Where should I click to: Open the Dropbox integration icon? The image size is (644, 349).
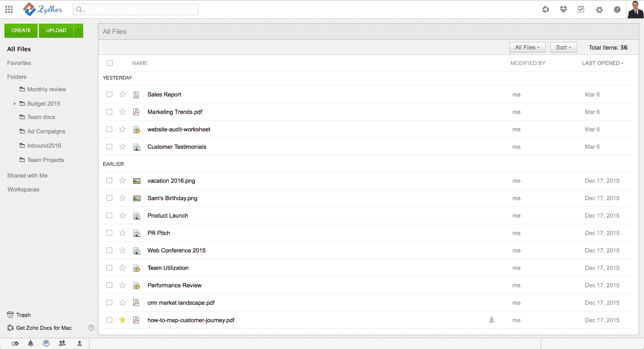pos(563,9)
